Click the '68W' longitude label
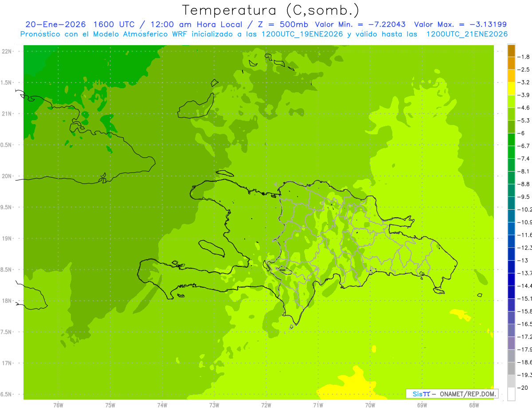 click(473, 405)
